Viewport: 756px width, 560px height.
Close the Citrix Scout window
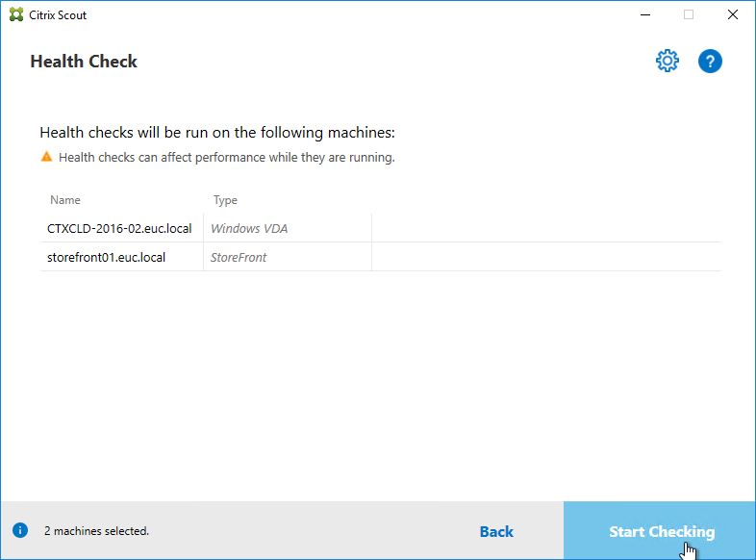(x=733, y=15)
